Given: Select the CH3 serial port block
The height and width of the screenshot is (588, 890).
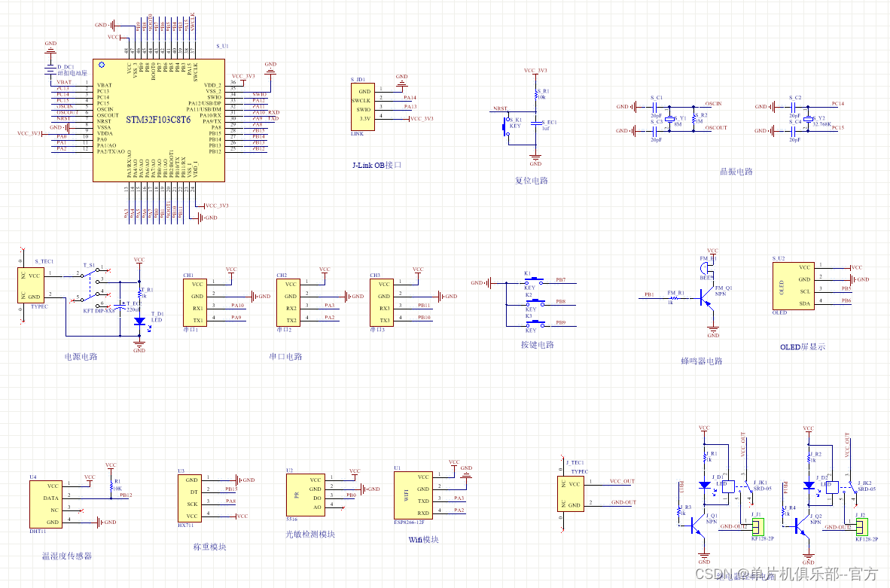Looking at the screenshot, I should point(382,303).
